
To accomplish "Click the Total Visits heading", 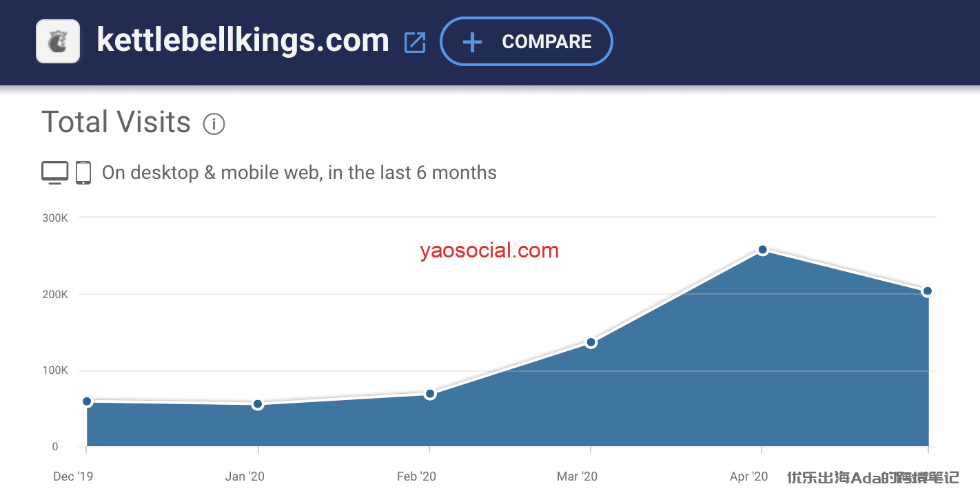I will [116, 123].
